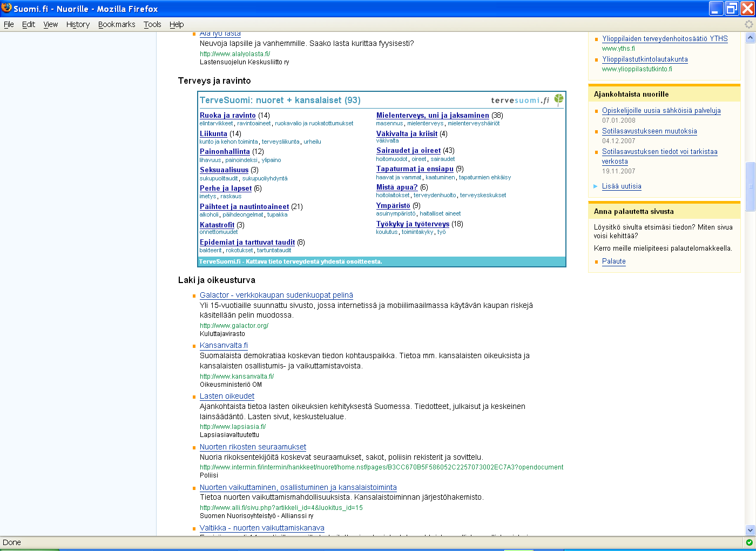Open Nuorten rikosten seuraamukset link

pos(253,447)
